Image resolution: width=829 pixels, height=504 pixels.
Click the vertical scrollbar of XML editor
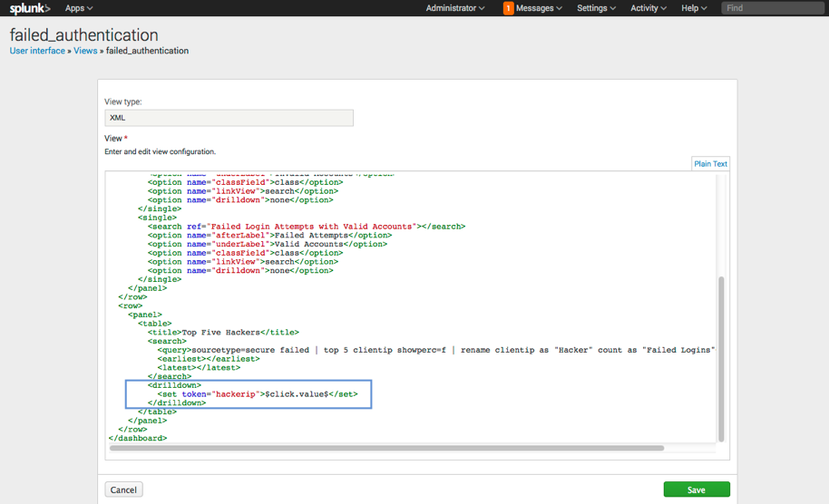coord(721,359)
